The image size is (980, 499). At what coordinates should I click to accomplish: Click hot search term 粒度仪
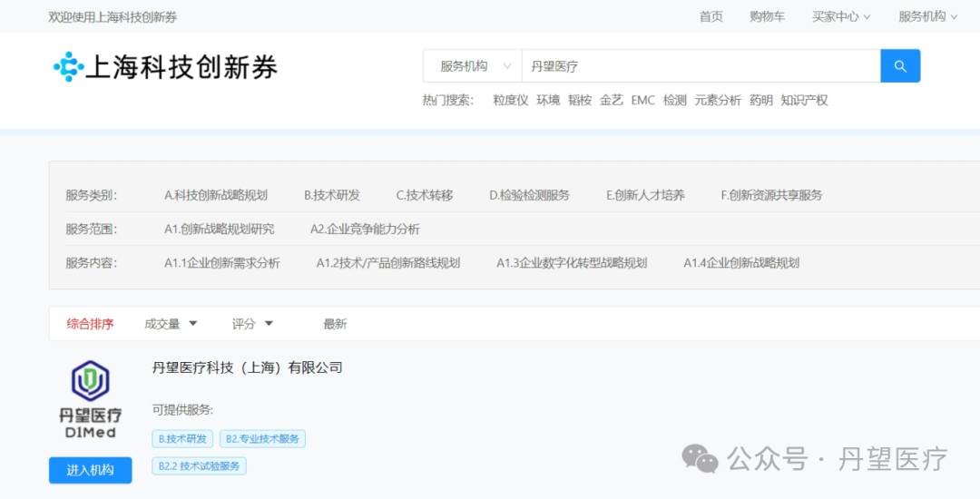pos(511,101)
